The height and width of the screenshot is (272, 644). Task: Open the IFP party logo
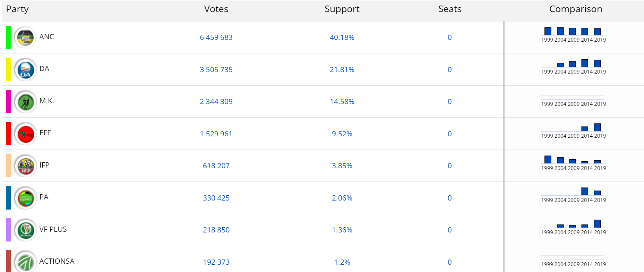[x=25, y=166]
